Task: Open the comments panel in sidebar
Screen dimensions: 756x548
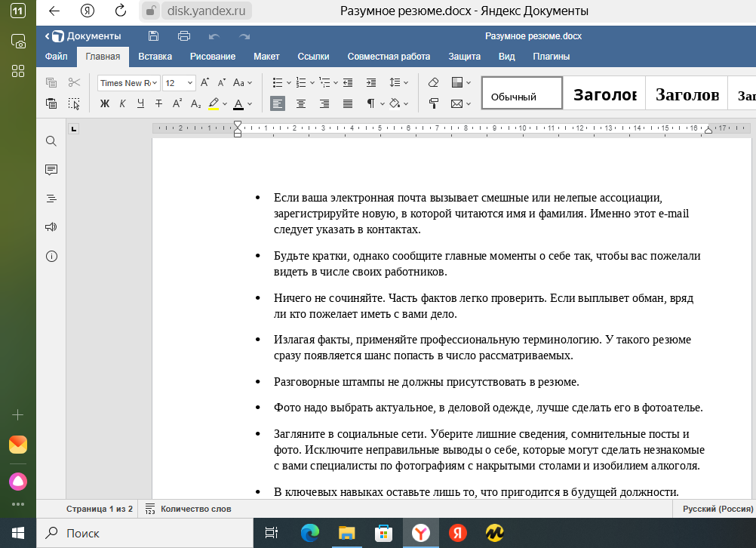Action: pyautogui.click(x=51, y=170)
